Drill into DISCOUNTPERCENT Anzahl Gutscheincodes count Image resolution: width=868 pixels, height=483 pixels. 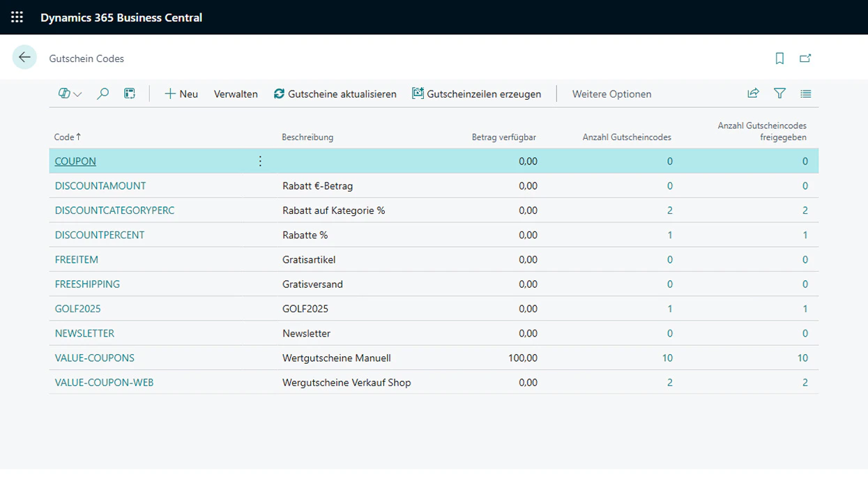[x=670, y=235]
